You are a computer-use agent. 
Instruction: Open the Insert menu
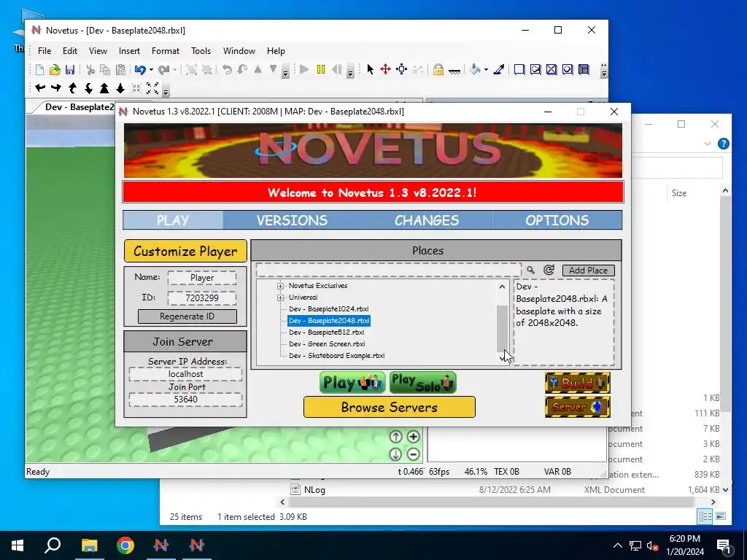129,51
